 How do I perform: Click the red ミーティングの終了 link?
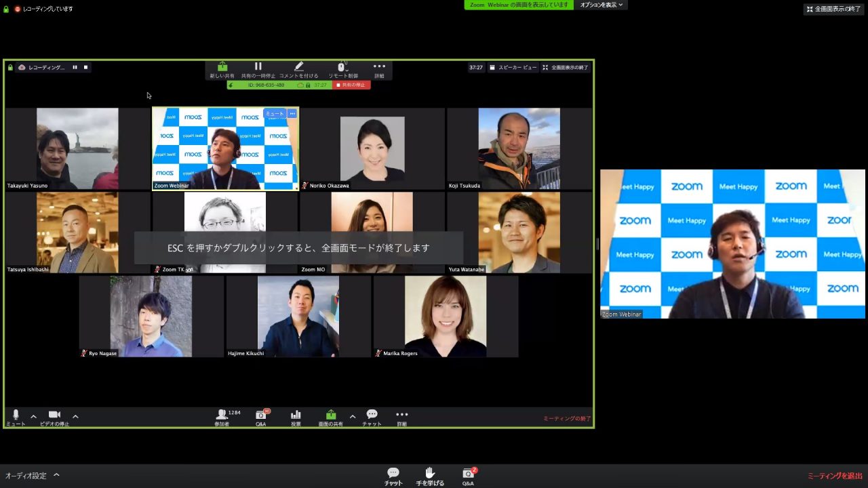[x=567, y=418]
